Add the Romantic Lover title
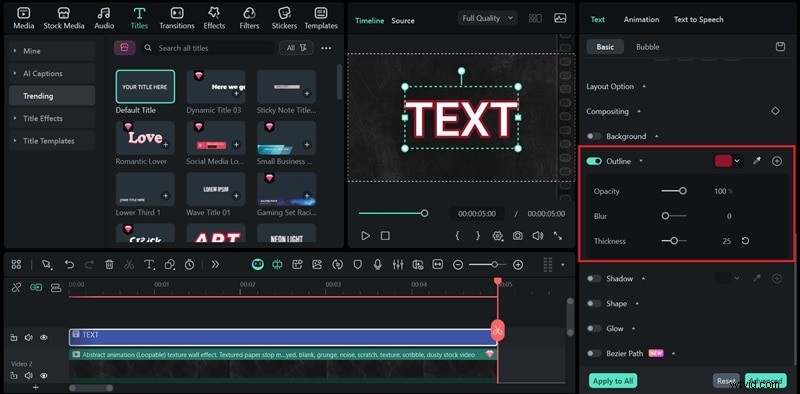This screenshot has width=800, height=394. pyautogui.click(x=165, y=145)
